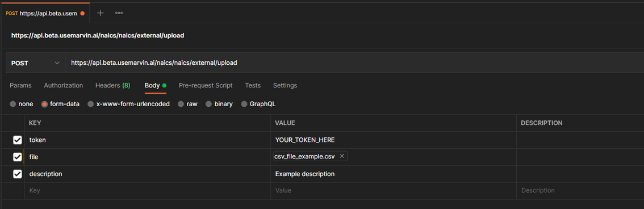This screenshot has width=644, height=209.
Task: Click the request URL input field
Action: (x=354, y=63)
